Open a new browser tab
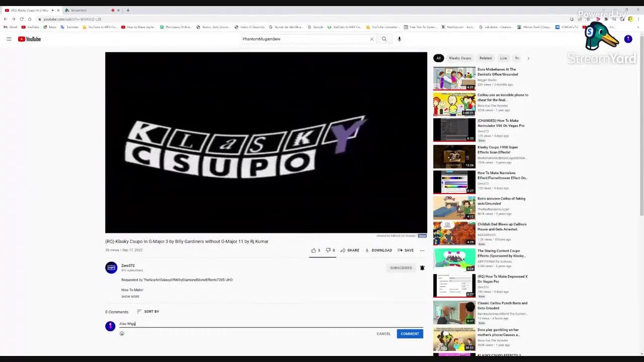Screen dimensions: 644x362 (128, 10)
